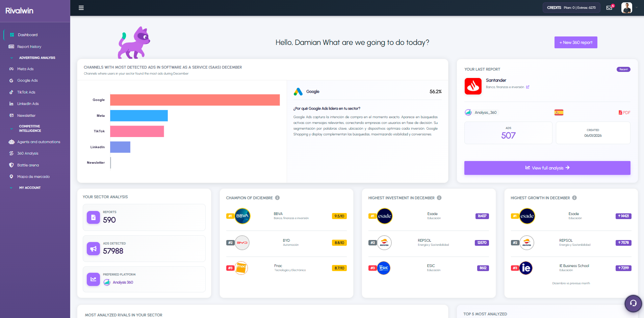Click the Esade 16437 investment badge
The width and height of the screenshot is (644, 318).
tap(482, 216)
